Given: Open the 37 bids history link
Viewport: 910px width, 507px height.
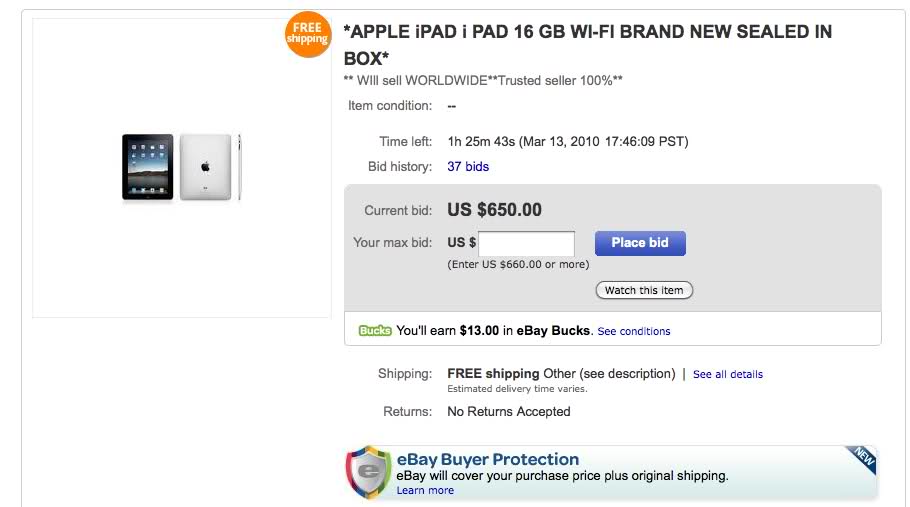Looking at the screenshot, I should pos(468,167).
